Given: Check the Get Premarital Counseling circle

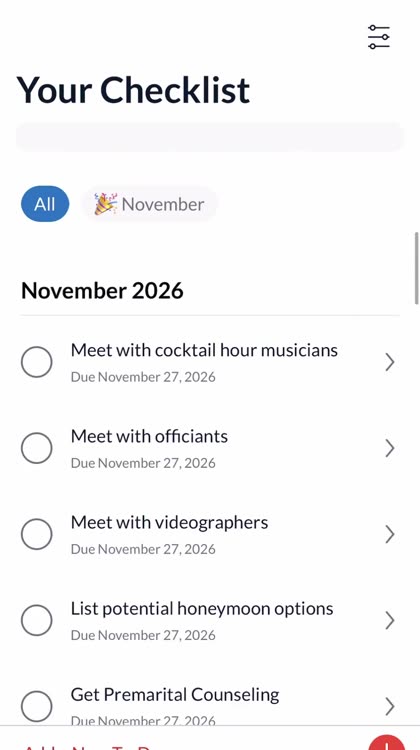Looking at the screenshot, I should click(x=37, y=706).
